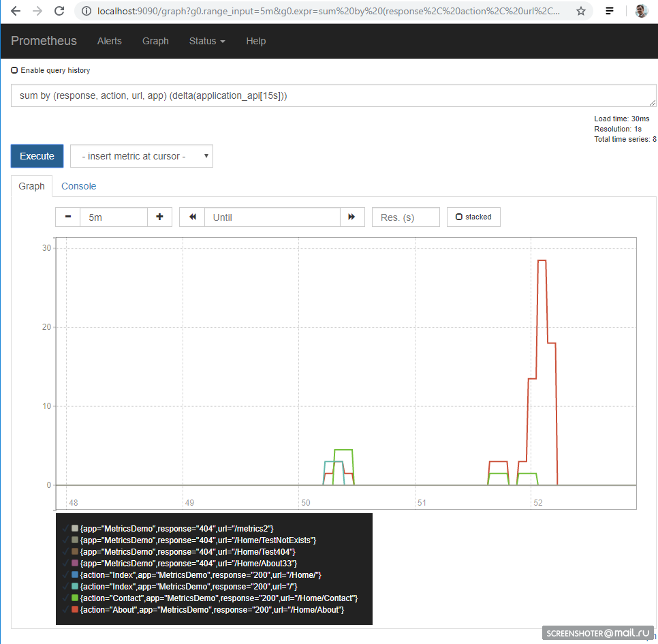
Task: Increase time range with plus button
Action: pos(159,217)
